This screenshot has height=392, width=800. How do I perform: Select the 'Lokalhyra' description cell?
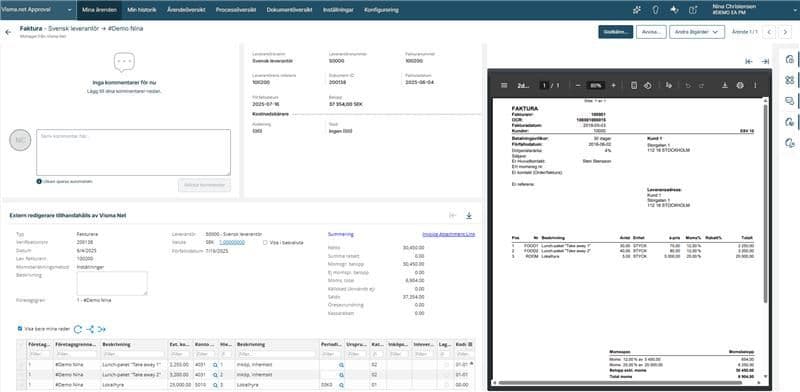(133, 384)
